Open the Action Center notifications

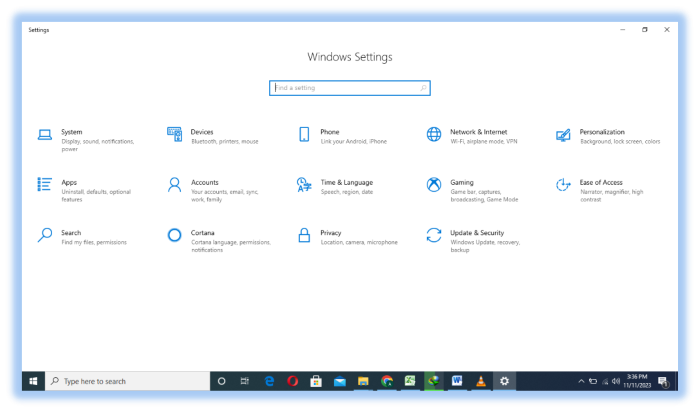(x=664, y=382)
